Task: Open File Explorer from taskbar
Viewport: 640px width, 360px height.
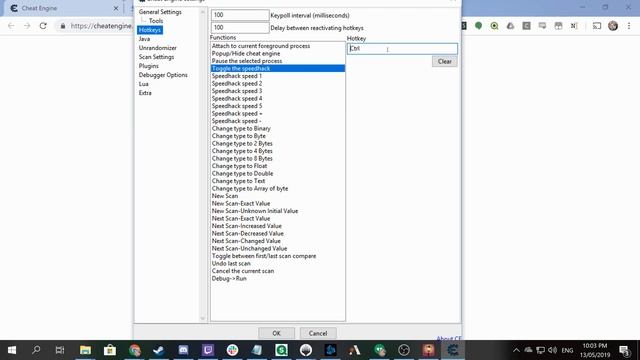Action: (85, 350)
